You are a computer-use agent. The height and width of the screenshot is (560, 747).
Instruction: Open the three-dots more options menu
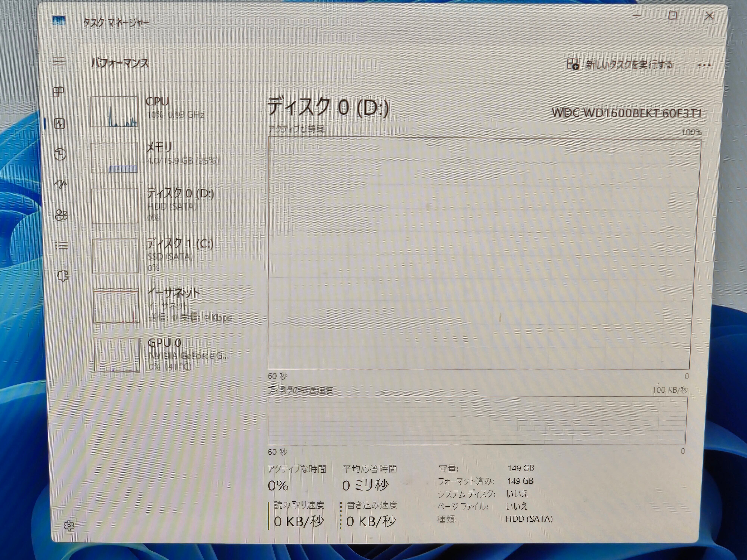704,65
